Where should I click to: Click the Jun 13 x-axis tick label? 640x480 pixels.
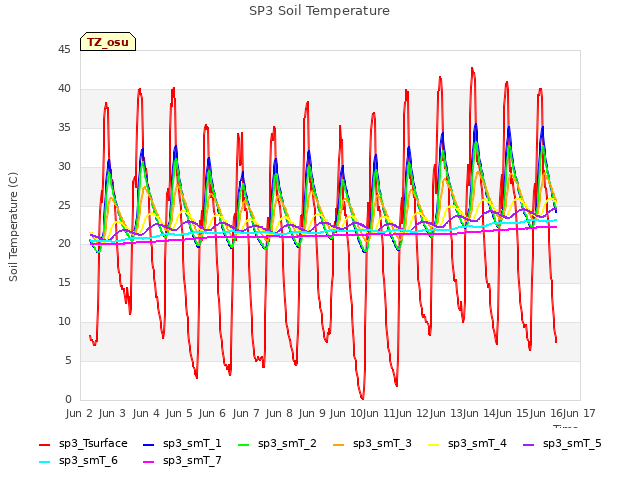[x=446, y=413]
